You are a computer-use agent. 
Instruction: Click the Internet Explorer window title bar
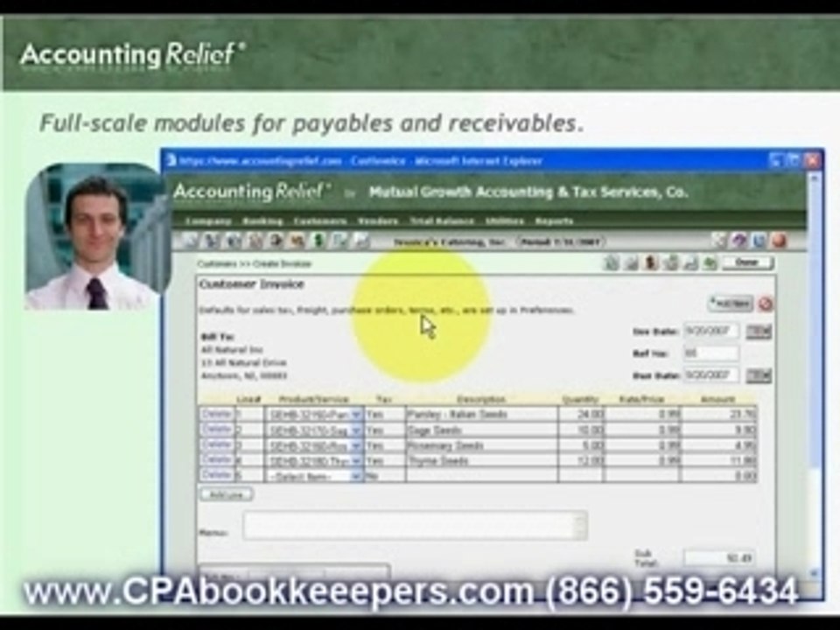492,160
